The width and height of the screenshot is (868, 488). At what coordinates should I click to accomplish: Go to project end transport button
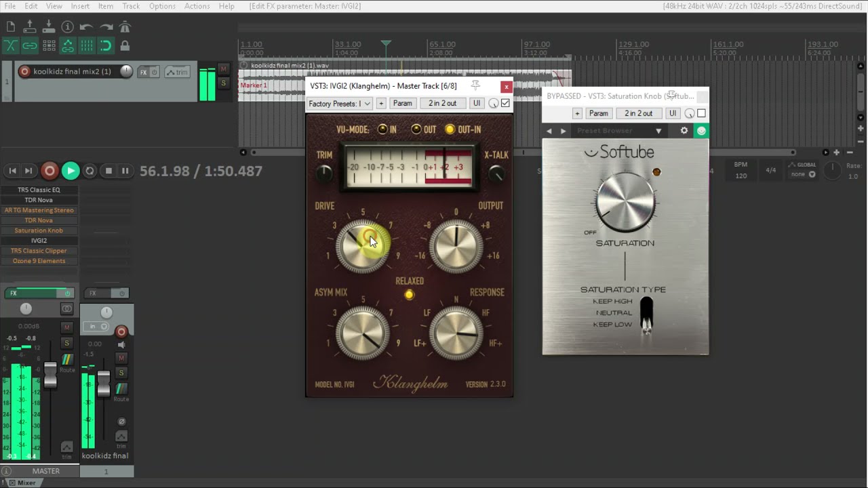coord(28,171)
